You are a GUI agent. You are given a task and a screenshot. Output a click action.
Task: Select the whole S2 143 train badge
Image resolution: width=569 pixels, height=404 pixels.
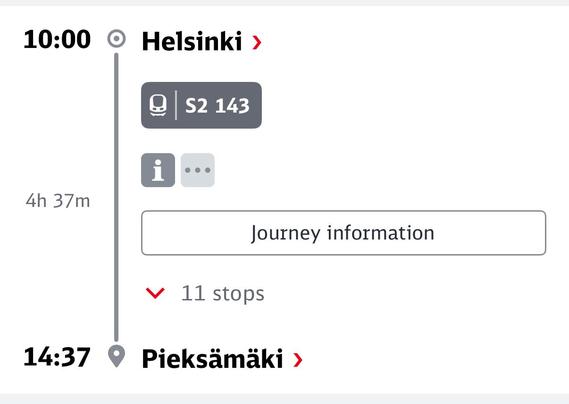click(201, 105)
